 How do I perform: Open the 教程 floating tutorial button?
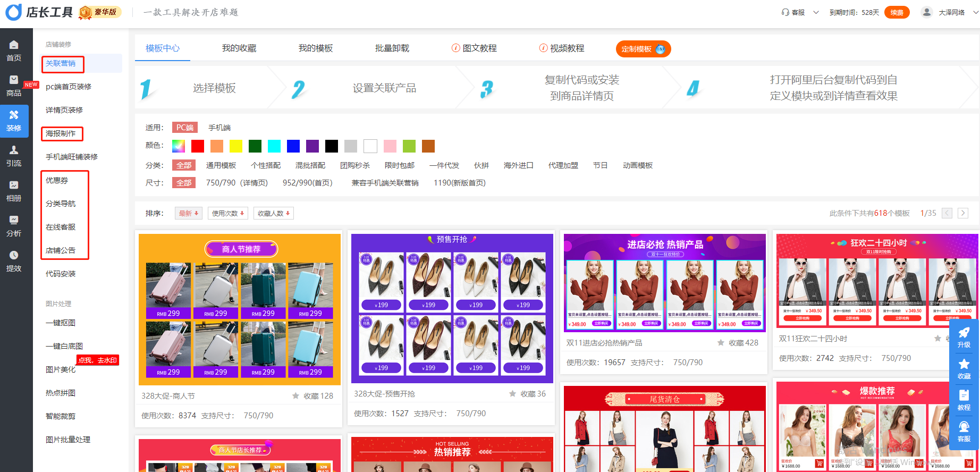click(x=964, y=400)
